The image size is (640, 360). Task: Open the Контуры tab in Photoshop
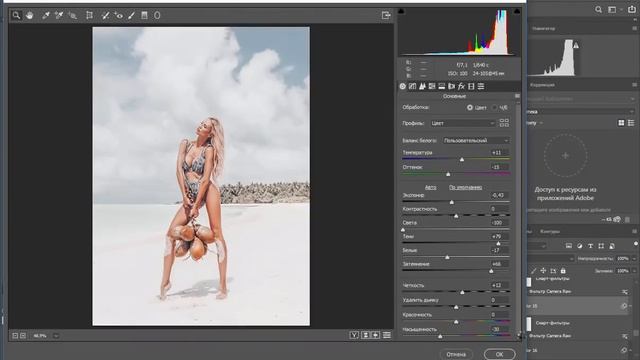(550, 231)
